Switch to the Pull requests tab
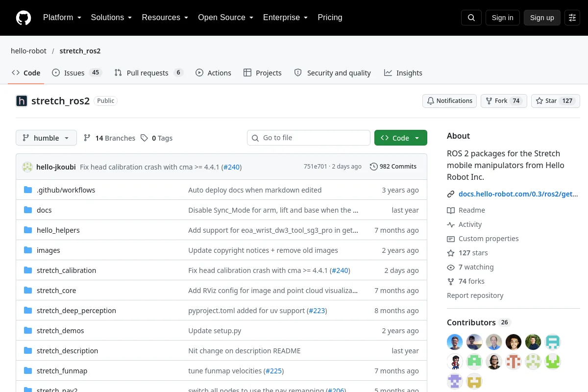588x392 pixels. [x=149, y=73]
